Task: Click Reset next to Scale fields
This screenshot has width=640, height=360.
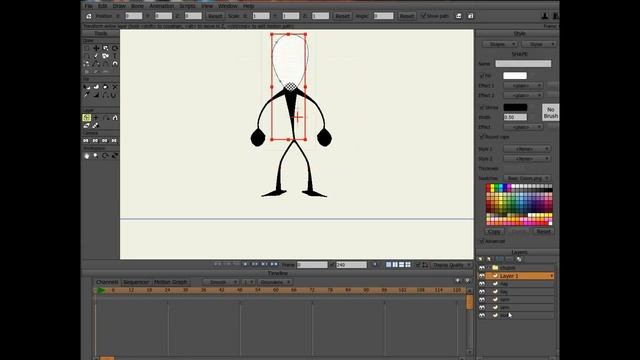Action: [x=342, y=16]
